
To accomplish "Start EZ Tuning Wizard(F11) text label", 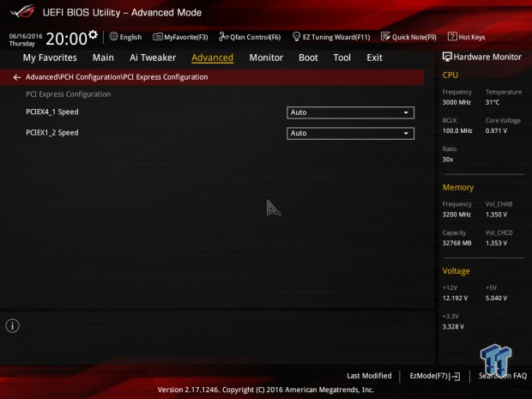I will pyautogui.click(x=336, y=37).
